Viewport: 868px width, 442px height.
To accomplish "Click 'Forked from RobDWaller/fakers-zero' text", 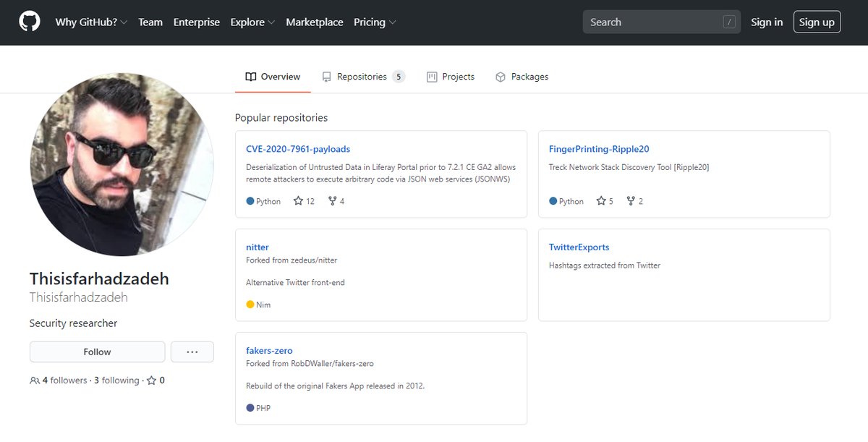I will tap(310, 363).
